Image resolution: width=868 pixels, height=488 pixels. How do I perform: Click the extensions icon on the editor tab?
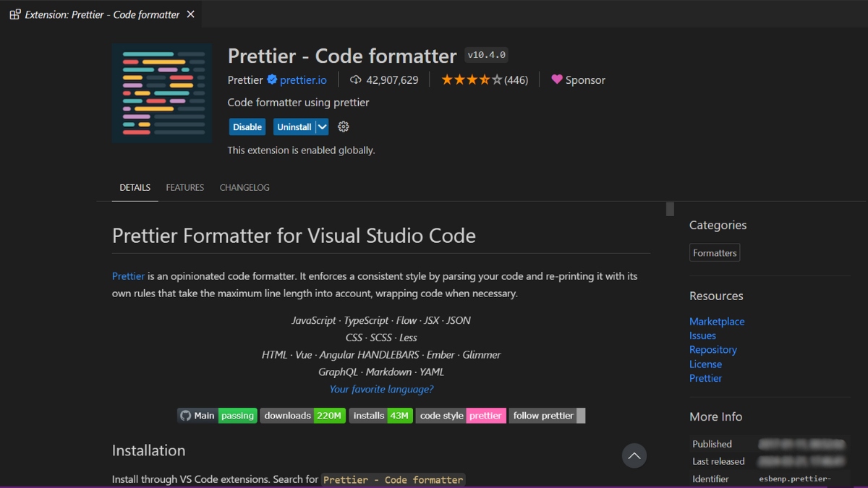point(14,14)
